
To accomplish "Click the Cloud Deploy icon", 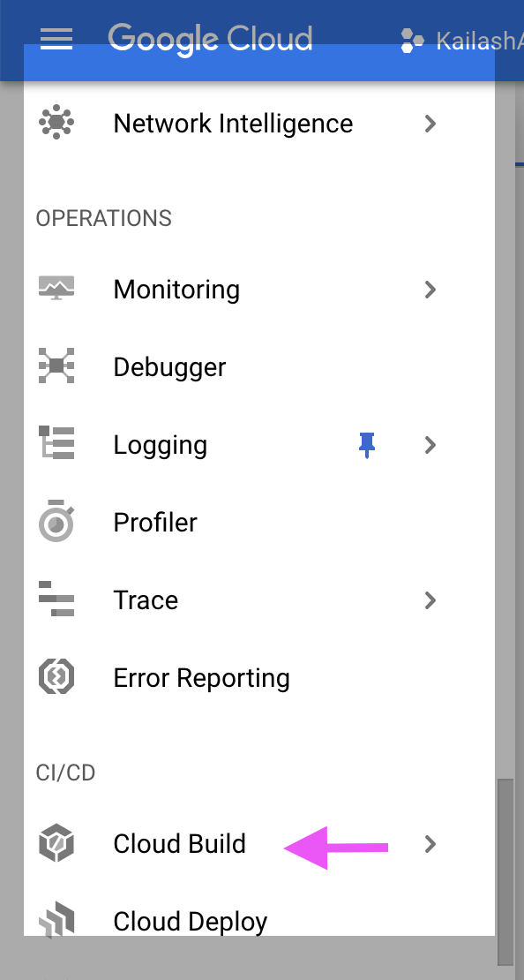I will coord(56,919).
